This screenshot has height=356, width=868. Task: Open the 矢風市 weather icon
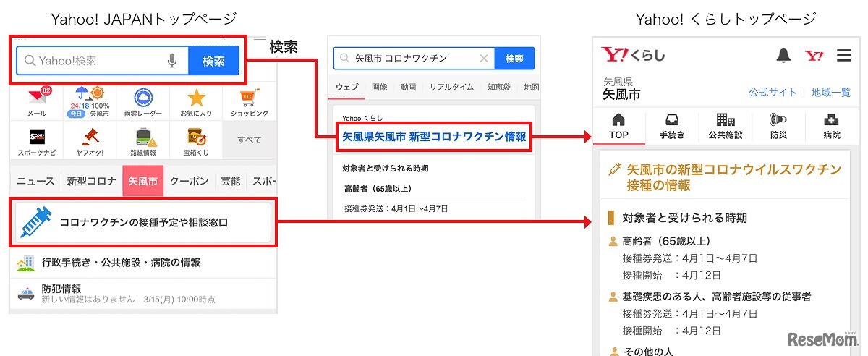90,102
